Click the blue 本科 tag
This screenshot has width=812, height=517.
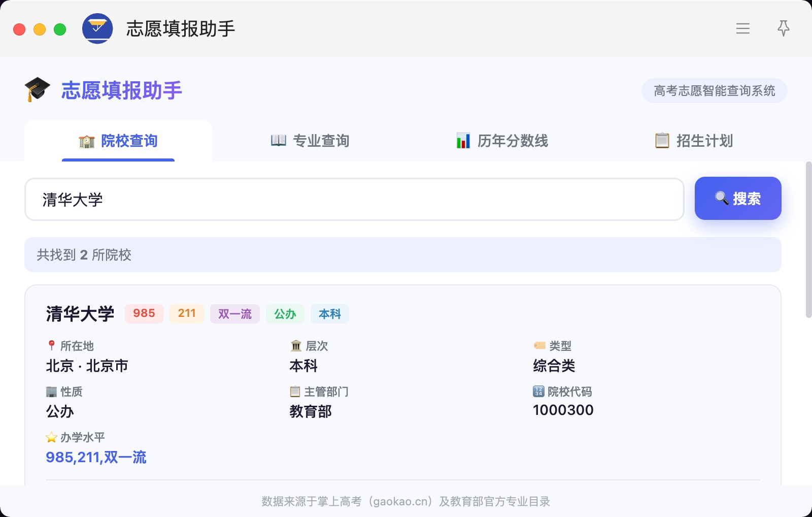click(x=330, y=313)
